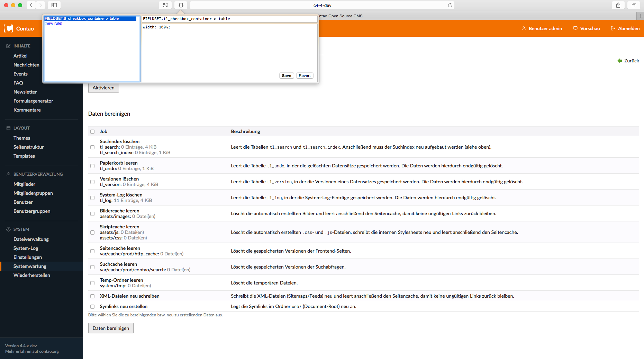The image size is (644, 359).
Task: Open Benutzer in the sidebar
Action: pos(23,202)
